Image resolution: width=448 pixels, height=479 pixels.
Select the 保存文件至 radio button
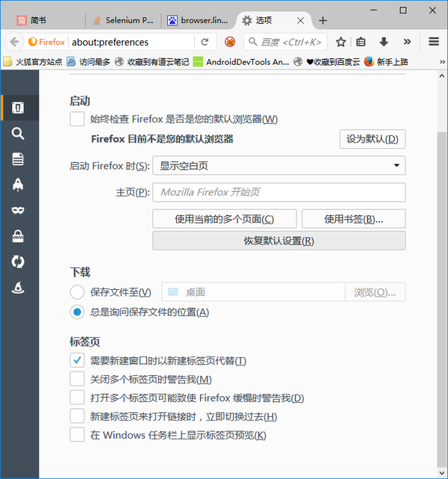click(x=77, y=292)
